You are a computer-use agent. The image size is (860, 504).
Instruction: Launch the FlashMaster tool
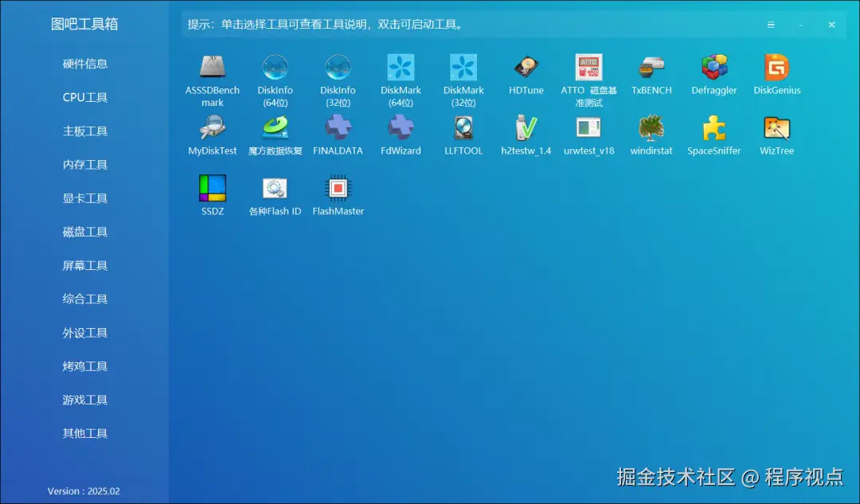(338, 193)
